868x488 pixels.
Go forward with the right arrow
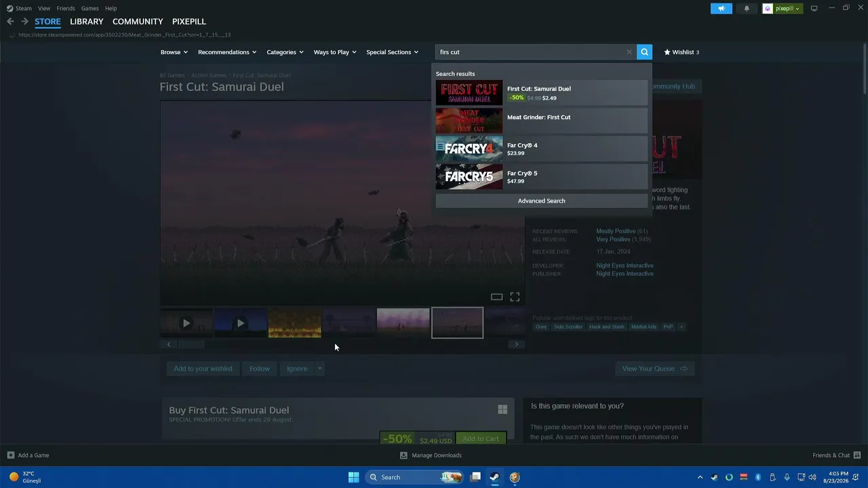(24, 22)
